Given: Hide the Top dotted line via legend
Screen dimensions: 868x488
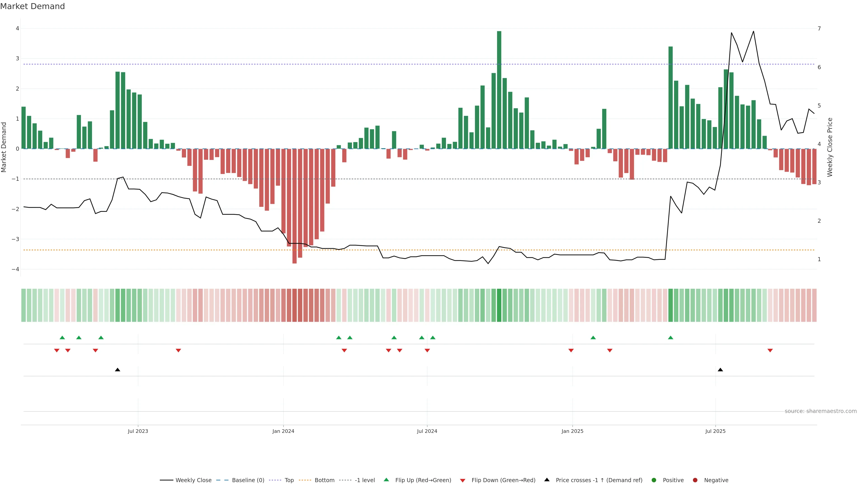Looking at the screenshot, I should 289,480.
